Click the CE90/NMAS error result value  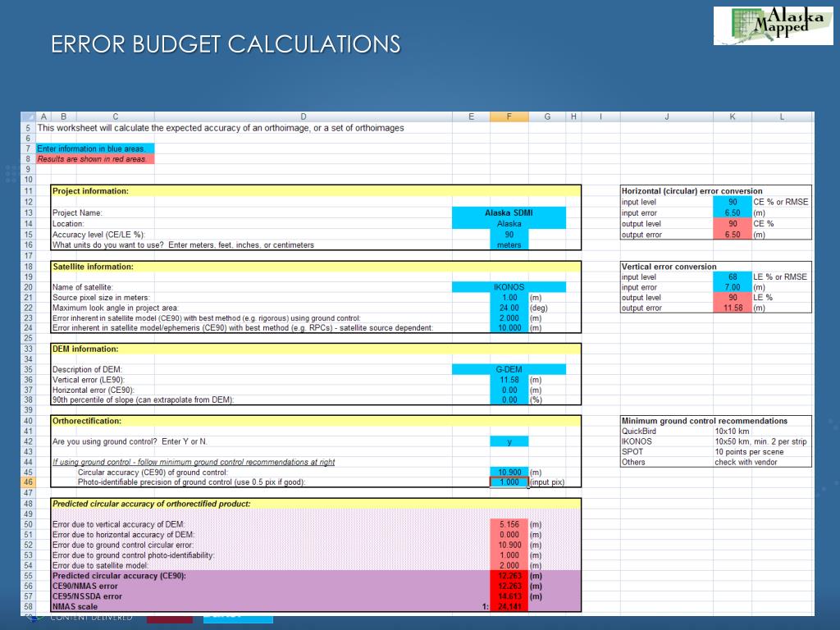coord(509,586)
